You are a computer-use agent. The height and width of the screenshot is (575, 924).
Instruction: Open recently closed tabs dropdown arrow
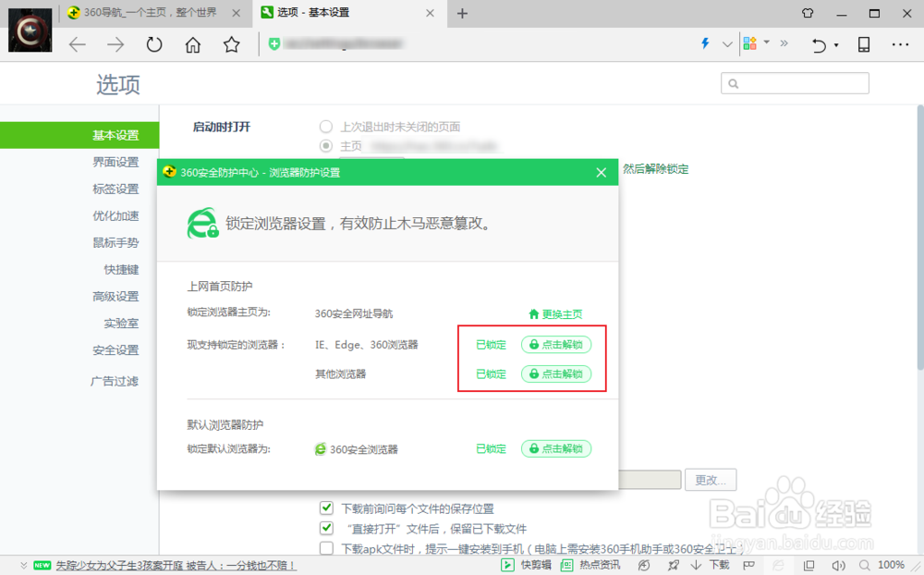coord(836,45)
